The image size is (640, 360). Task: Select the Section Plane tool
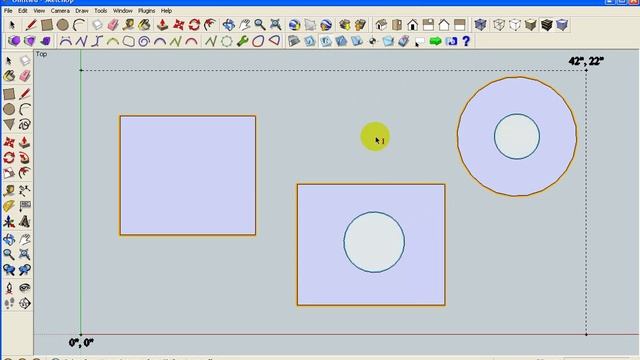click(24, 303)
